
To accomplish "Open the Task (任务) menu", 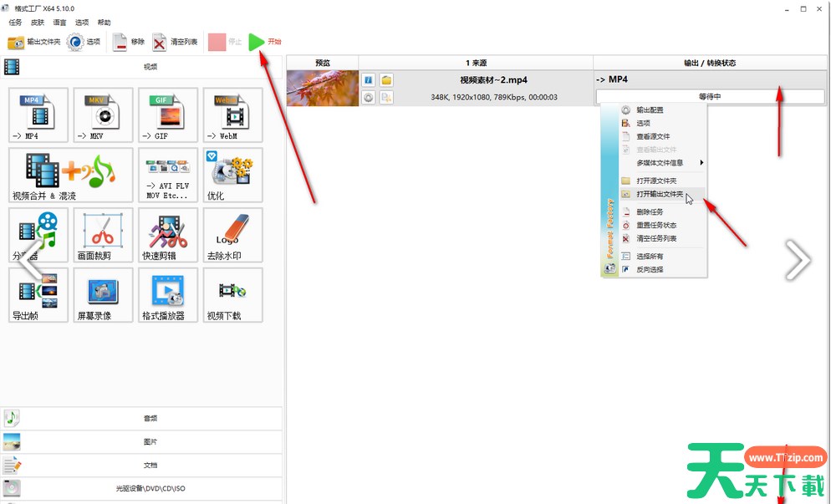I will 15,23.
